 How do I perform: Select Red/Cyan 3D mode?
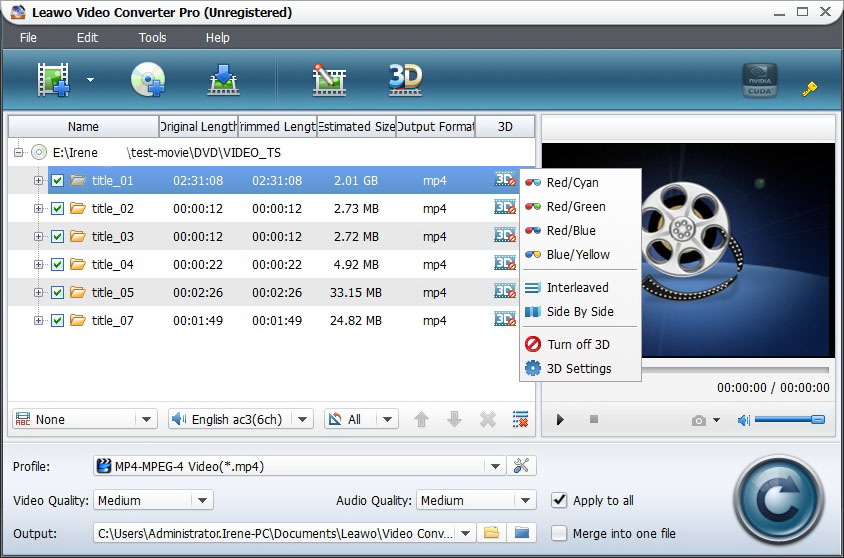[580, 182]
